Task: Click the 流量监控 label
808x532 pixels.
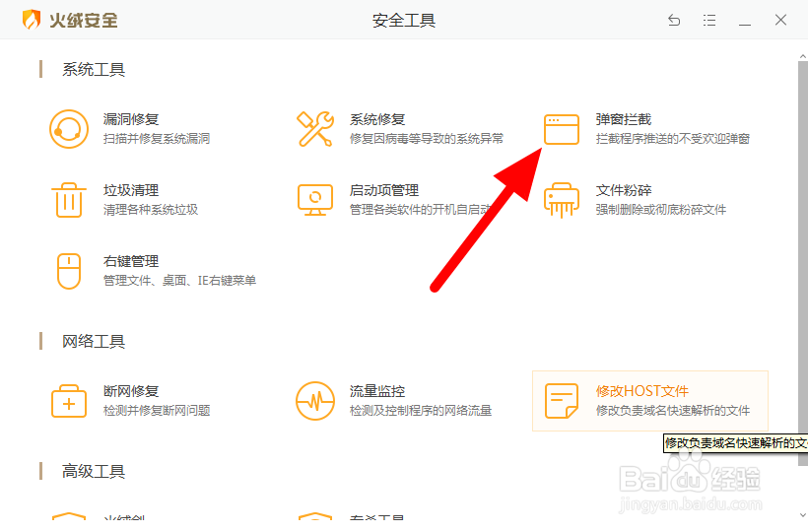Action: [x=377, y=391]
